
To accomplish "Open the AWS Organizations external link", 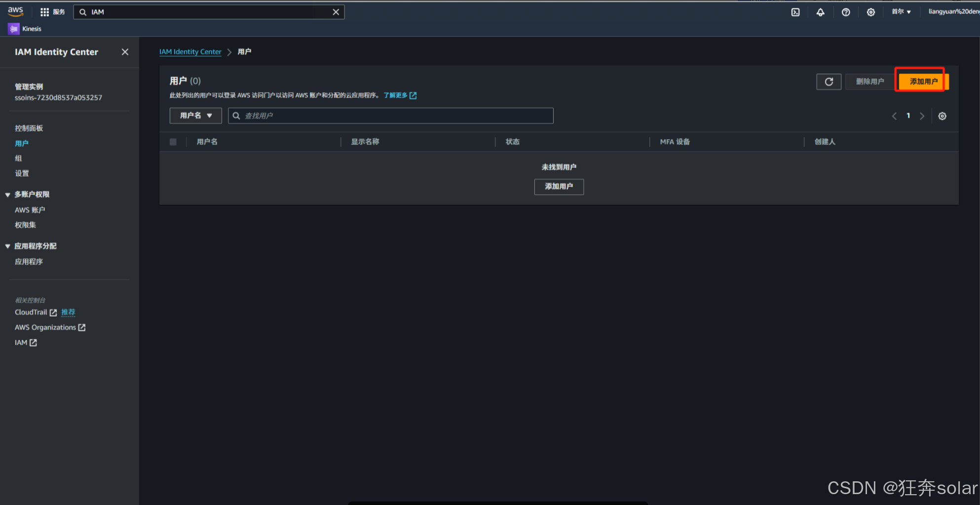I will (50, 327).
